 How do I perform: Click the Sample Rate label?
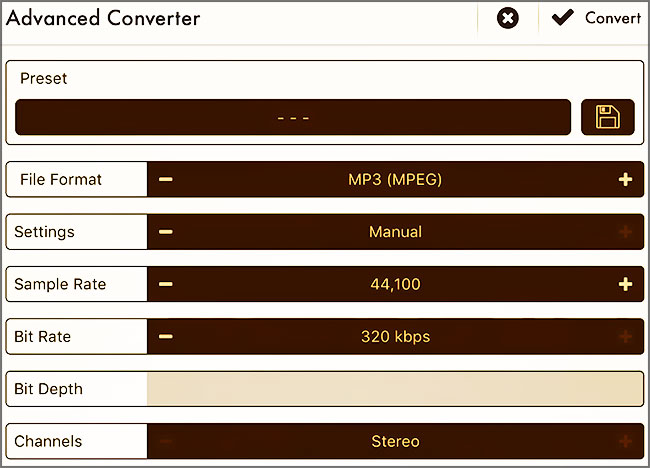coord(60,284)
